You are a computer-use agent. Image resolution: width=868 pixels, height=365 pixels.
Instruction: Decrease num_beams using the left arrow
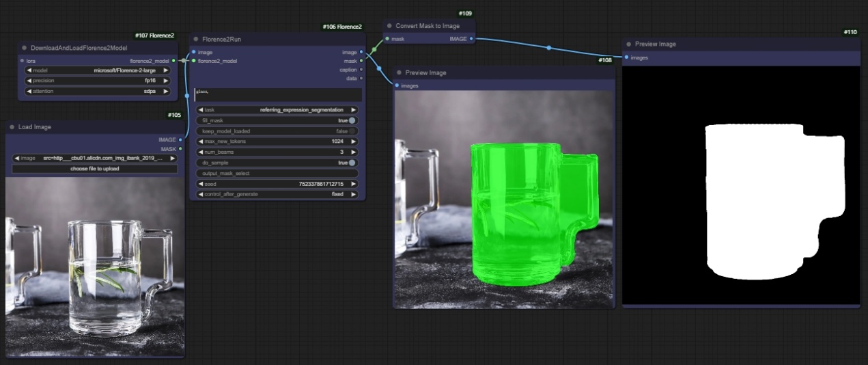pos(201,152)
